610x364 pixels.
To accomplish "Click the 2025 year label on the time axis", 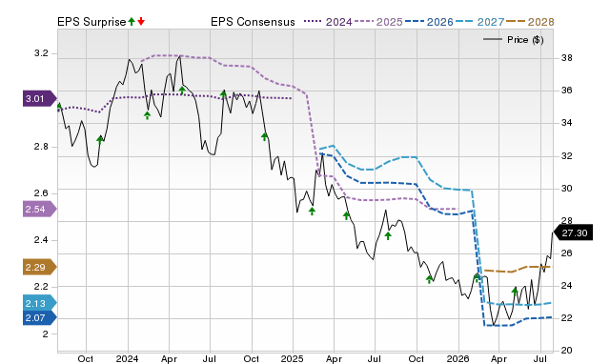I will tap(293, 358).
